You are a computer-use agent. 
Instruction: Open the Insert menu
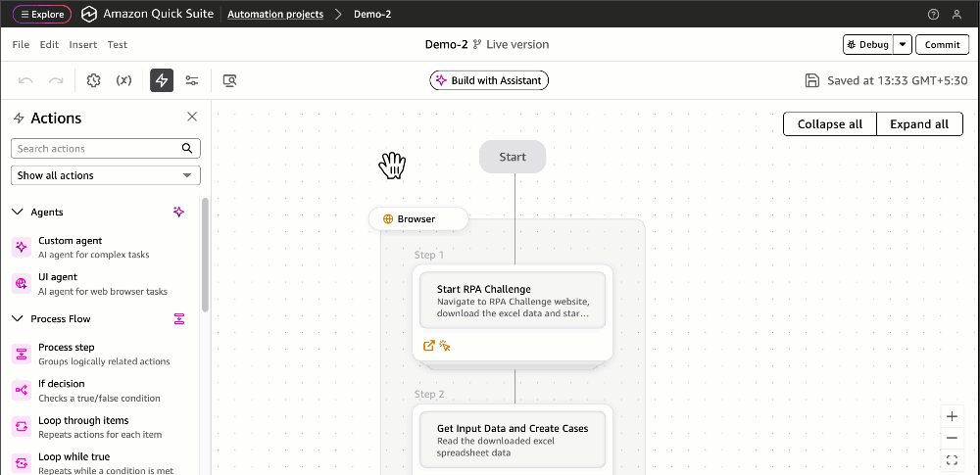tap(83, 44)
